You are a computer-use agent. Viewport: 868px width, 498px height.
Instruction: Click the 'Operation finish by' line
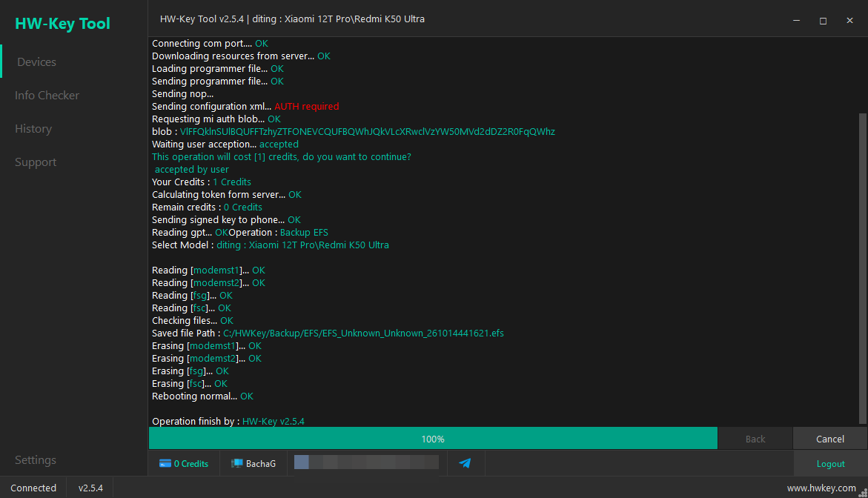click(228, 421)
